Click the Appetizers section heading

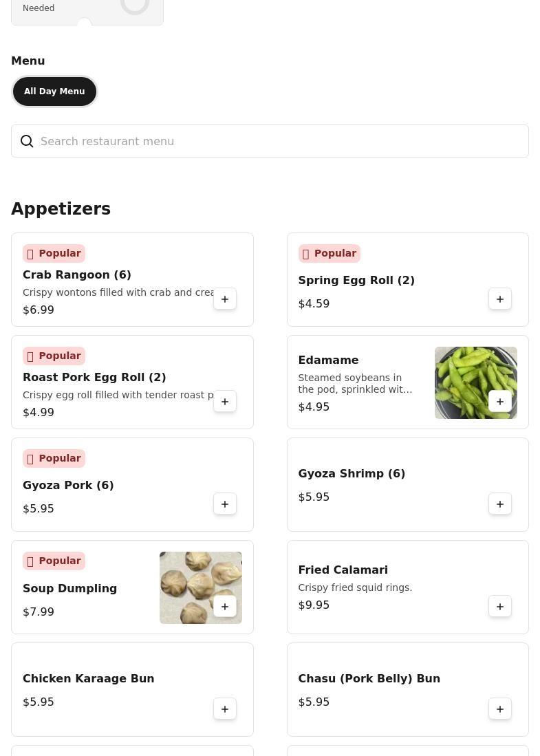pyautogui.click(x=61, y=208)
